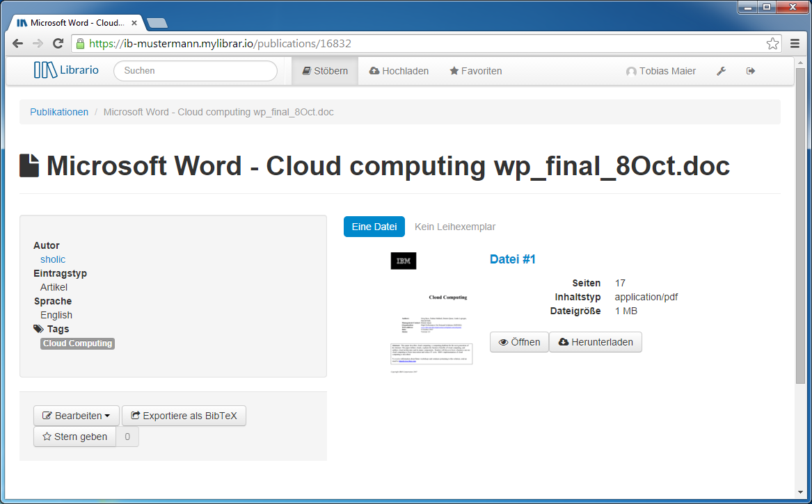Open settings via the wrench icon

click(721, 71)
